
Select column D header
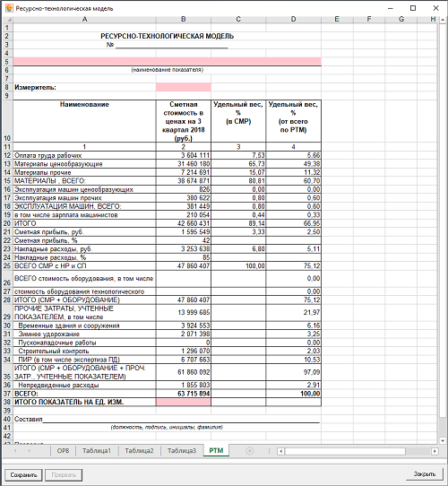pos(293,19)
